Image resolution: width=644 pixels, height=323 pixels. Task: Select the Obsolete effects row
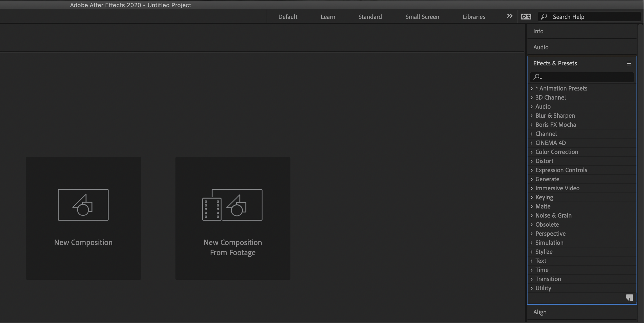click(x=582, y=225)
